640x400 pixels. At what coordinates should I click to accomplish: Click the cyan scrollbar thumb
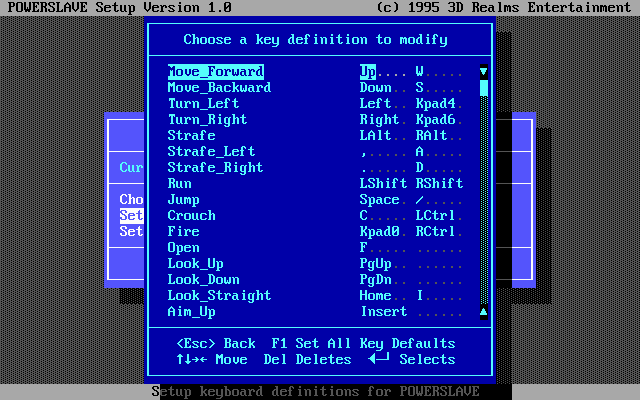(484, 88)
